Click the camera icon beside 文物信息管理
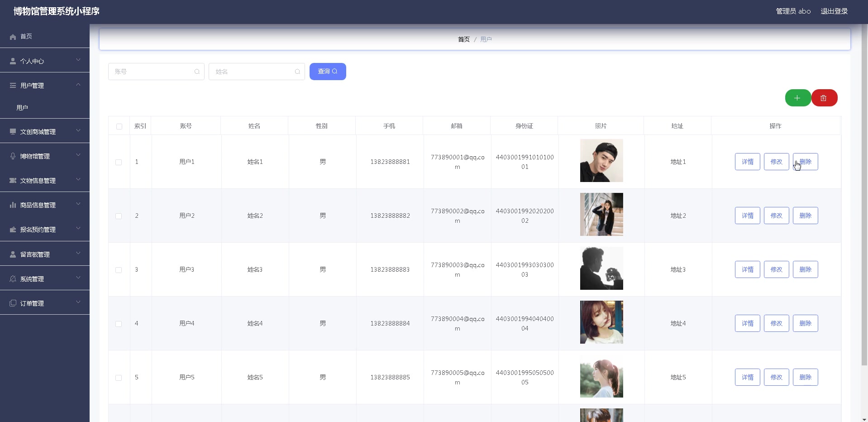Screen dimensions: 868x422 [x=13, y=181]
